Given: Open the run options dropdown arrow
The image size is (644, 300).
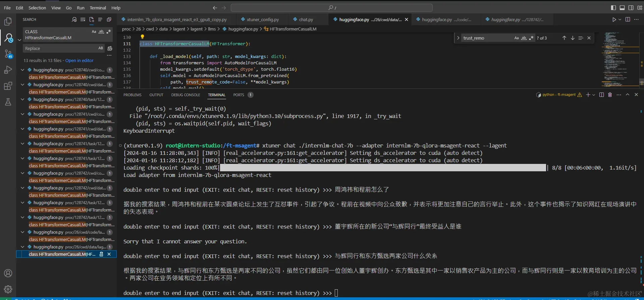Looking at the screenshot, I should [x=620, y=19].
